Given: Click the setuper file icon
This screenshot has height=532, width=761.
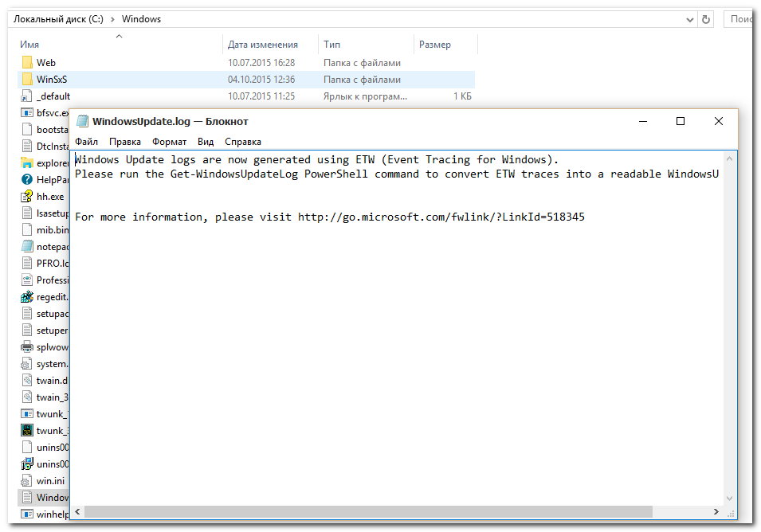Looking at the screenshot, I should coord(27,331).
